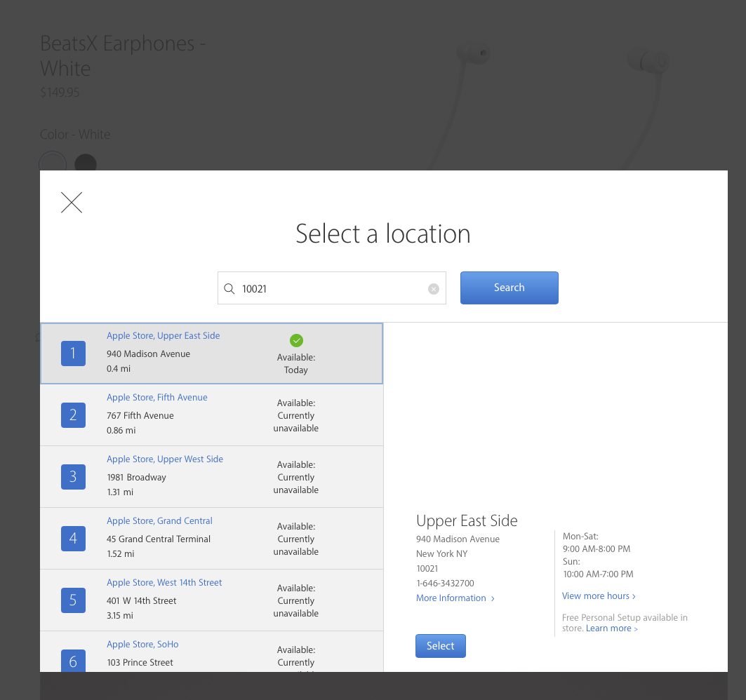
Task: Open Apple Store, West 14th Street link
Action: [x=164, y=583]
